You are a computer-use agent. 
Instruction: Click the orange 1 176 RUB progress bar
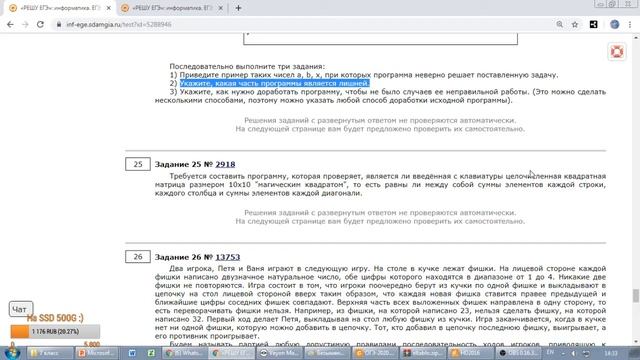(55, 331)
